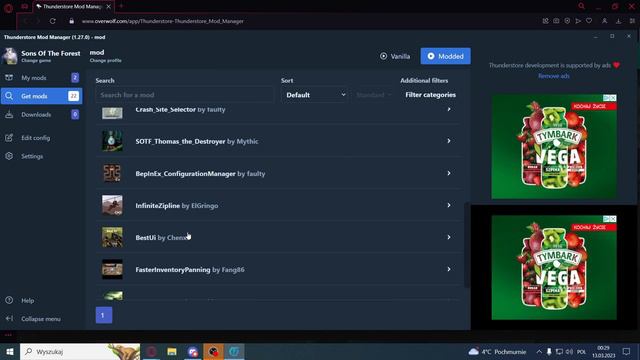Click the mod list scrollbar
640x360 pixels.
467,245
